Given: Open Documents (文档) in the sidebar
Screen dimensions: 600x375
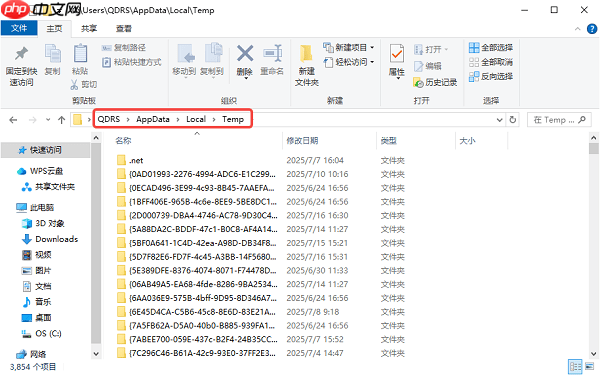Looking at the screenshot, I should pos(37,286).
